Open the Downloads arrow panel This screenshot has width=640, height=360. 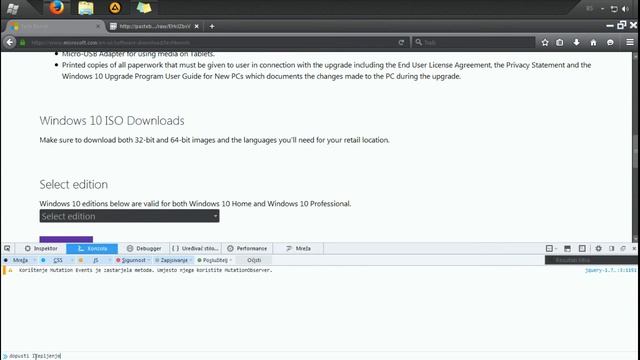(x=576, y=42)
